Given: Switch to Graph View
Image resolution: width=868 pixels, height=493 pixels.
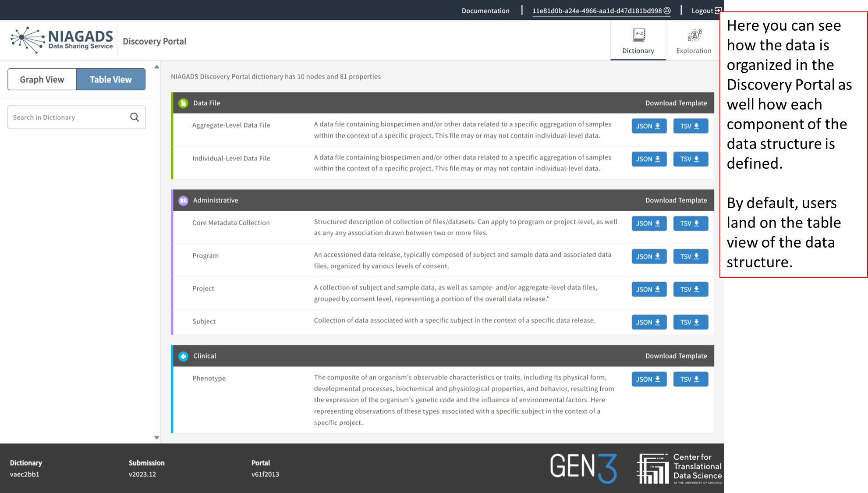Looking at the screenshot, I should (x=42, y=79).
